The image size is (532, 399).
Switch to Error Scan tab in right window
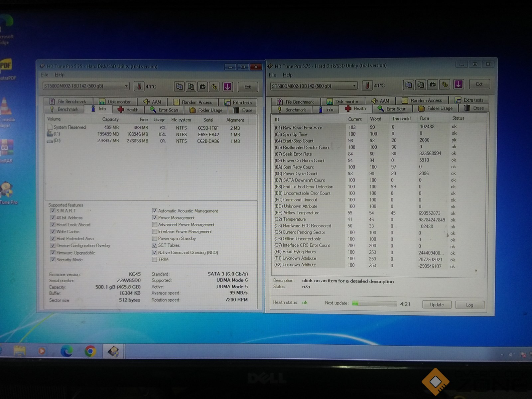(392, 109)
